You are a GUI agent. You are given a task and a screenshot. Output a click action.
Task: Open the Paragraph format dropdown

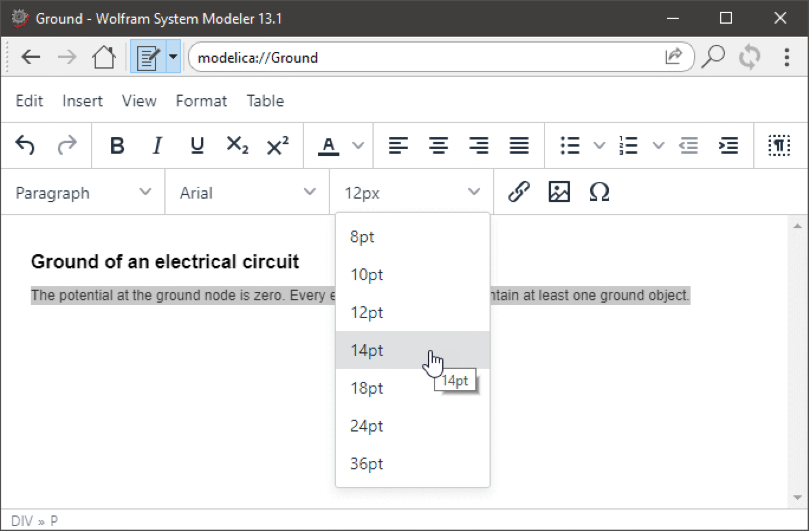83,193
